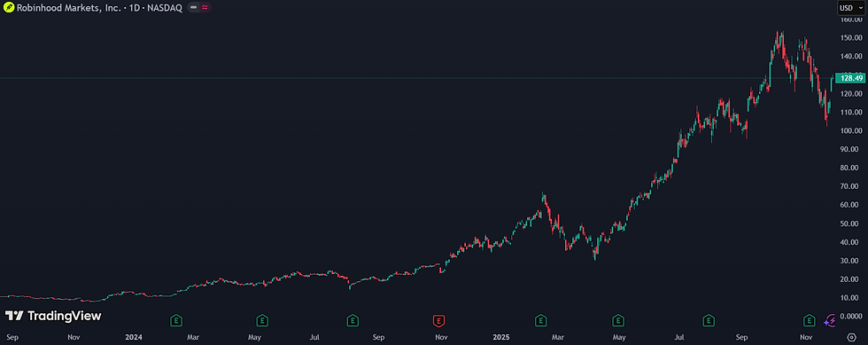
Task: Click the Robinhood yellow feather logo icon
Action: [x=8, y=8]
